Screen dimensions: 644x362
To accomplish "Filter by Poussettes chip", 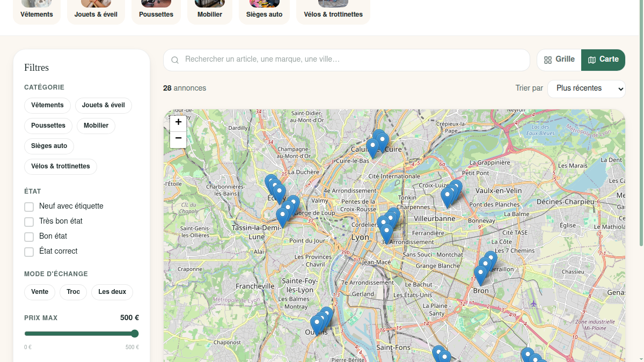I will 48,125.
